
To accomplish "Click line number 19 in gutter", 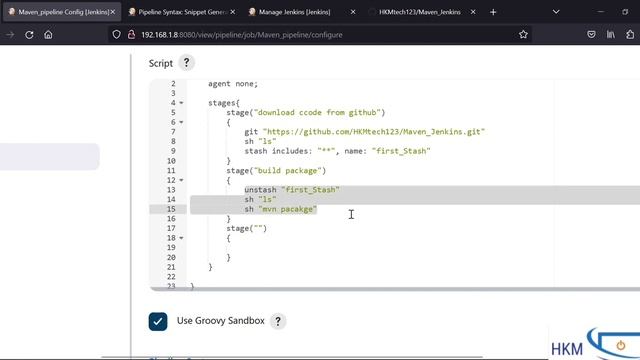I will pos(171,248).
